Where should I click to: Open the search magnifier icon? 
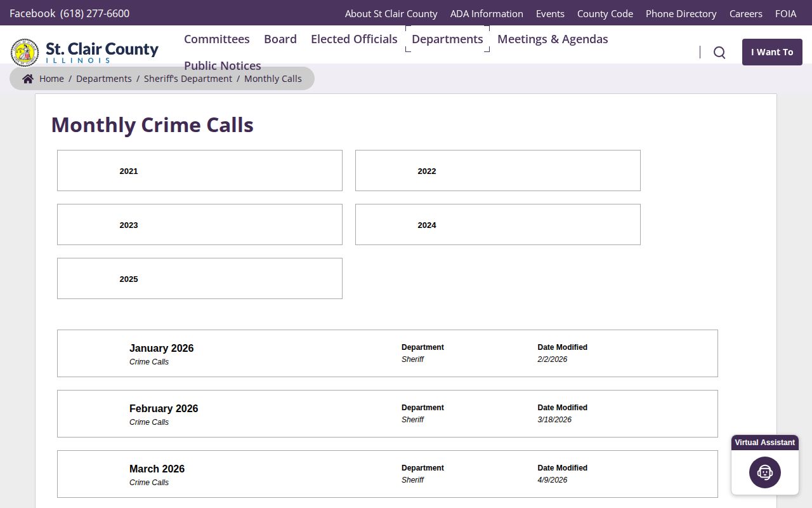tap(719, 52)
